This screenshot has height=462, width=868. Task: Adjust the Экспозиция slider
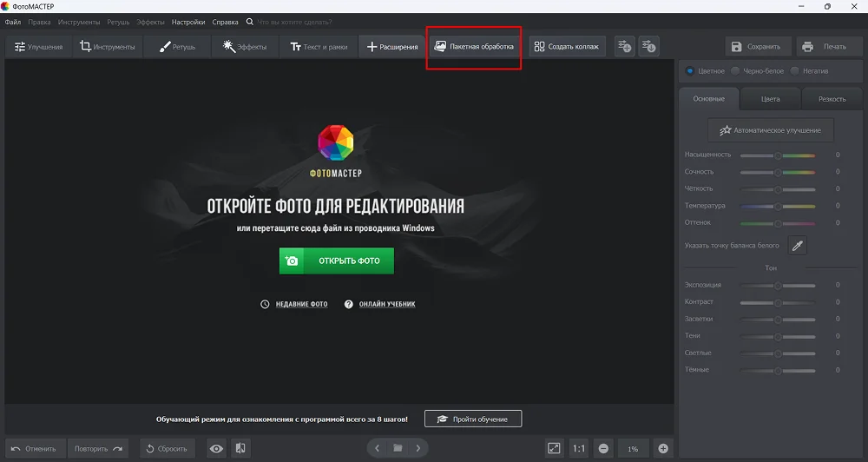778,286
